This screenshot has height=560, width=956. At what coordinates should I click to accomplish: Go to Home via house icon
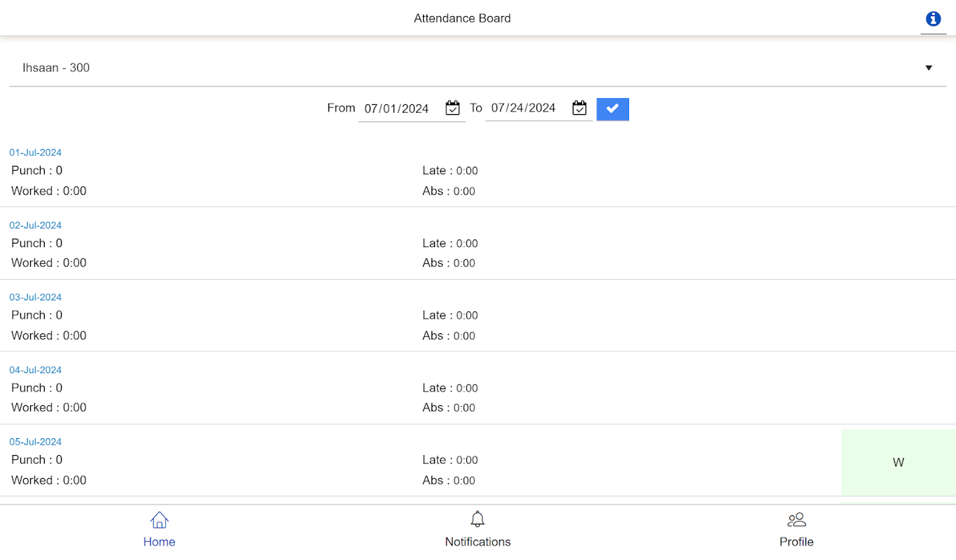159,520
